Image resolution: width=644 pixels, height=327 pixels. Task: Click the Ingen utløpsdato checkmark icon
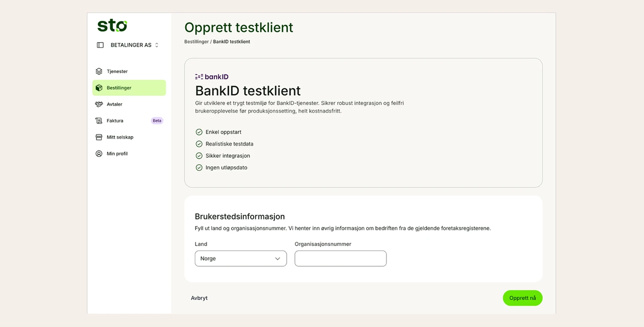pyautogui.click(x=199, y=168)
